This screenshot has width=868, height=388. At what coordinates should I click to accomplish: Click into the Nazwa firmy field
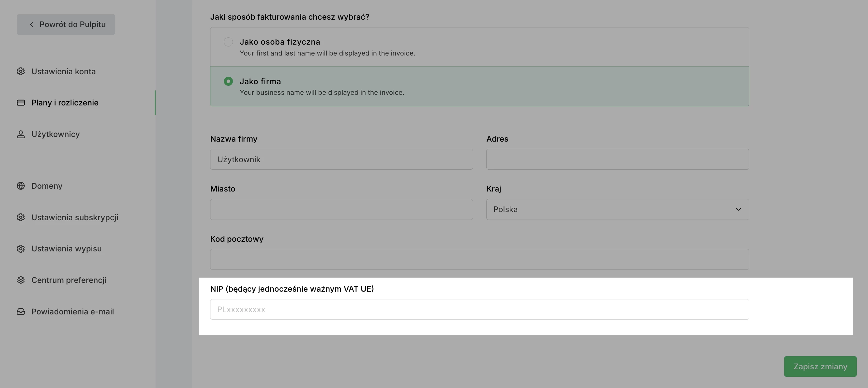(x=341, y=159)
